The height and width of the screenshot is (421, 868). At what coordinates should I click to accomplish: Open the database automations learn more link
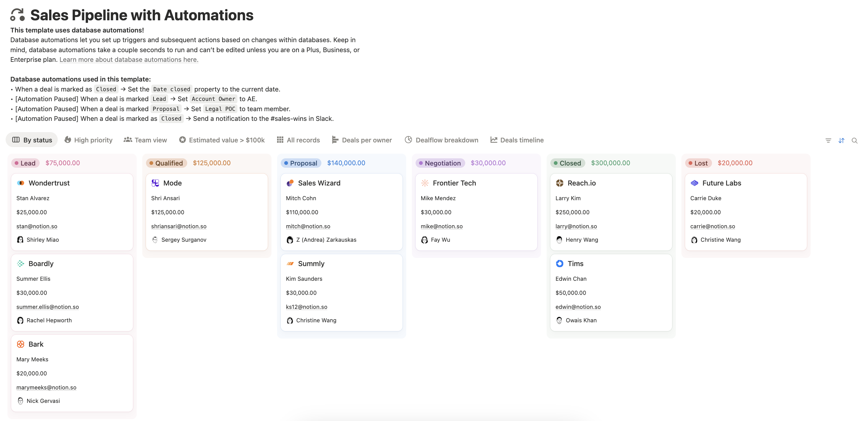click(x=129, y=59)
